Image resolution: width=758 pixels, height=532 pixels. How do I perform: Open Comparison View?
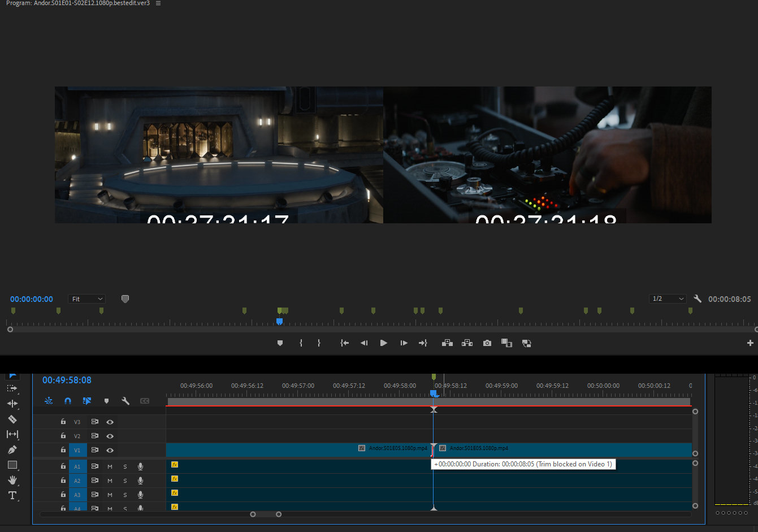click(506, 343)
